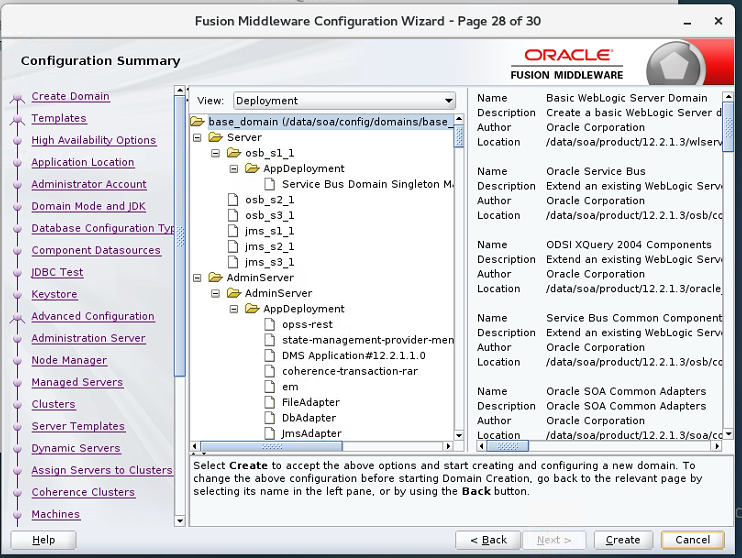Collapse AppDeployment node under osb_s1_1
This screenshot has width=742, height=558.
(x=234, y=169)
